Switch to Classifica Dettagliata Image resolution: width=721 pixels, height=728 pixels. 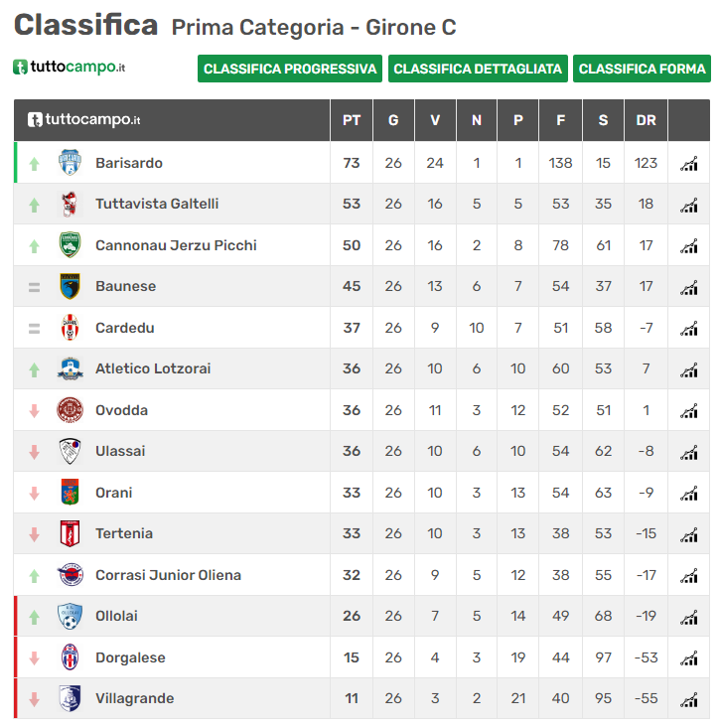pos(478,69)
